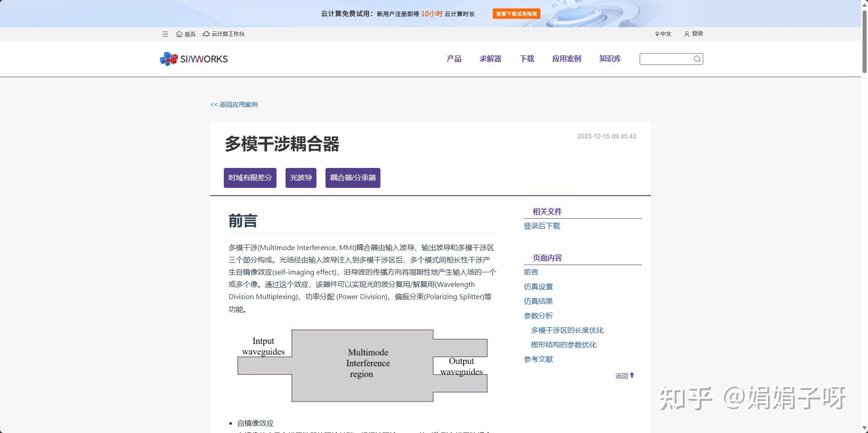Select the 耦合器/分束器 tag
This screenshot has height=433, width=868.
pyautogui.click(x=353, y=177)
